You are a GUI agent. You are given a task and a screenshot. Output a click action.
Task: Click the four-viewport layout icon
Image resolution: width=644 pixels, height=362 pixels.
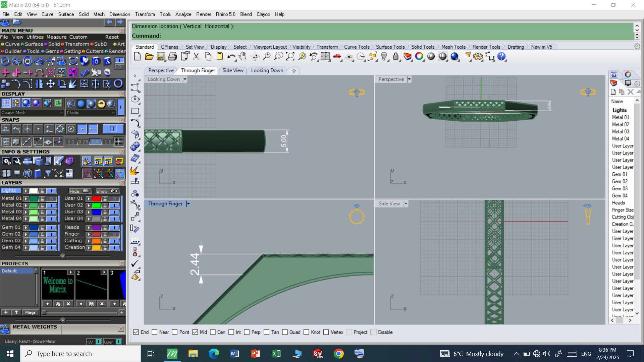tap(325, 57)
